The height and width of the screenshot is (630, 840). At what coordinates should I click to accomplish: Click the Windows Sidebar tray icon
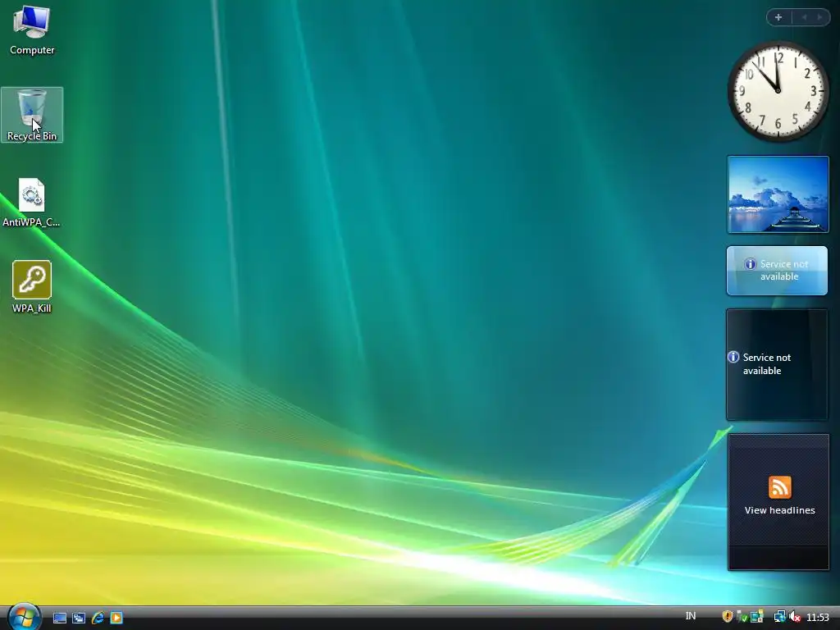(757, 617)
